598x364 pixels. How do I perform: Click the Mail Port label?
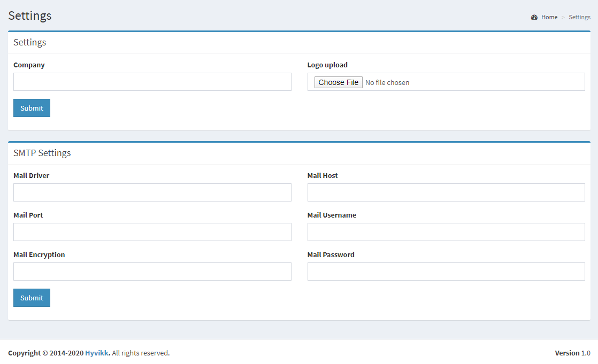[x=28, y=215]
